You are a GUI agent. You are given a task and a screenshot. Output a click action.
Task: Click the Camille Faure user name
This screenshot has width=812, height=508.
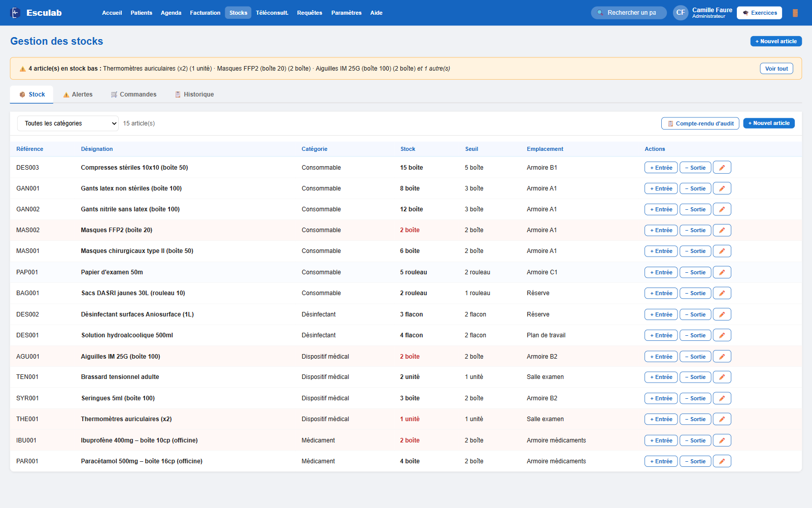712,10
